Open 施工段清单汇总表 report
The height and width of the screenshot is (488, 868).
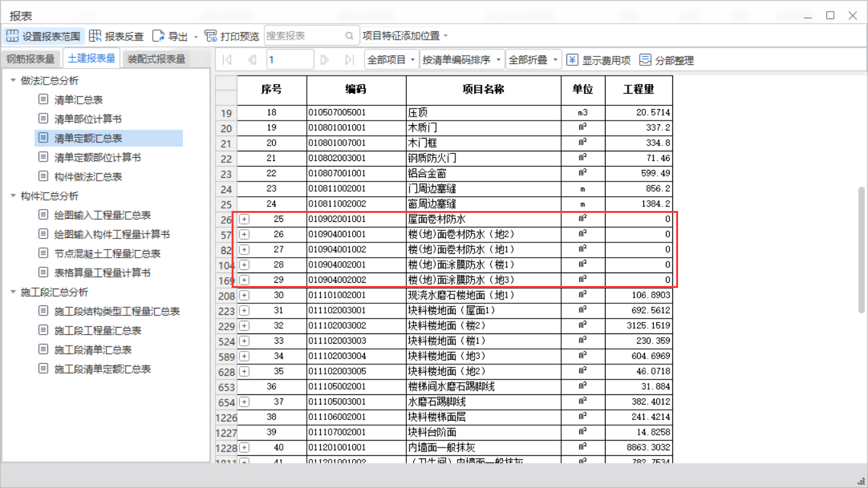[x=92, y=349]
